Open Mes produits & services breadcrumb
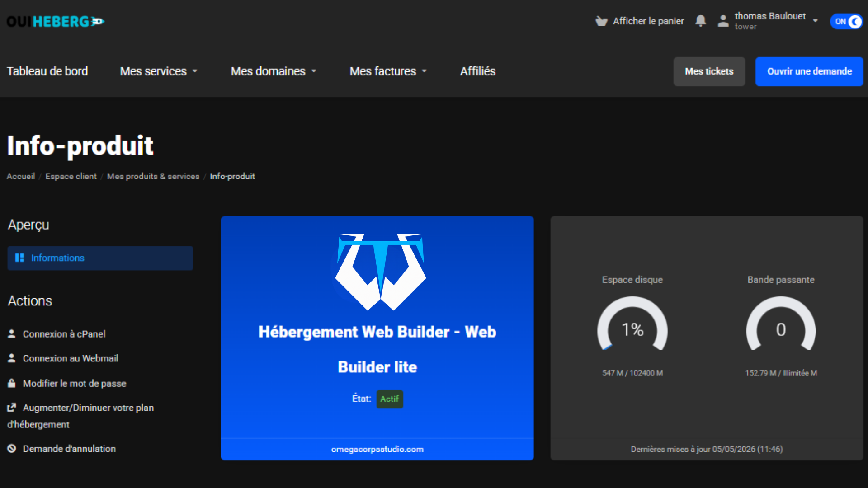 click(153, 176)
